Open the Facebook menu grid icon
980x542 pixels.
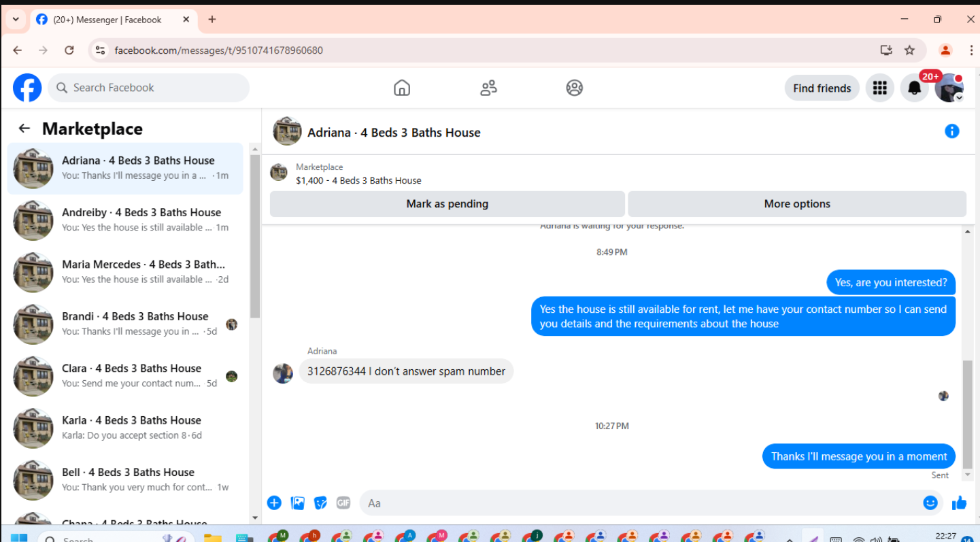880,88
